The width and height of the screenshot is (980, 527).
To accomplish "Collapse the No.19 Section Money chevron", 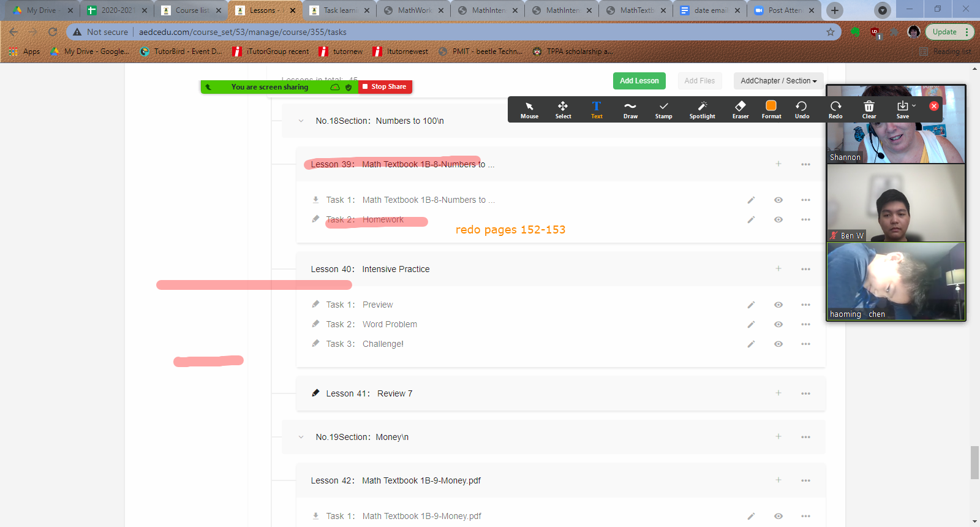I will [x=301, y=437].
